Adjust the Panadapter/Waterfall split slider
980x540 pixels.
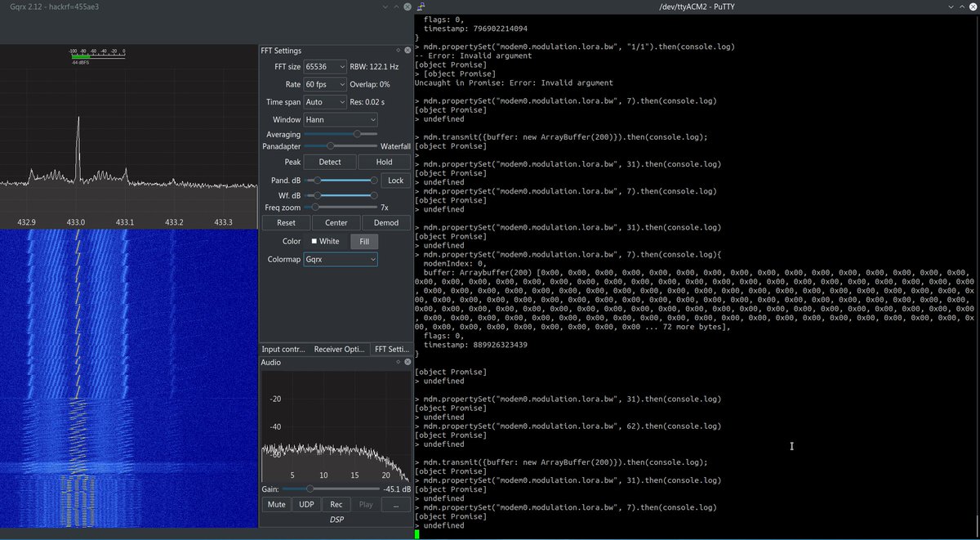tap(341, 145)
